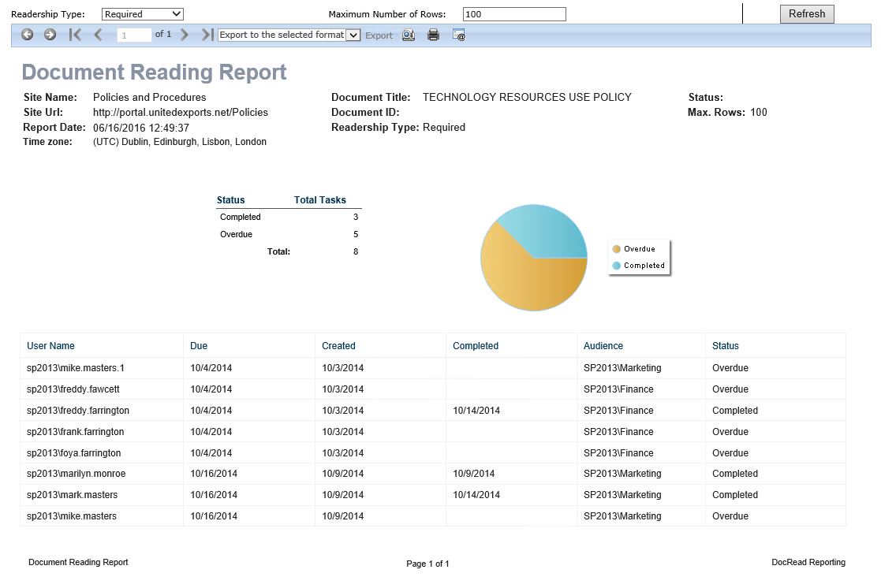Click the back navigation arrow icon

click(x=28, y=35)
